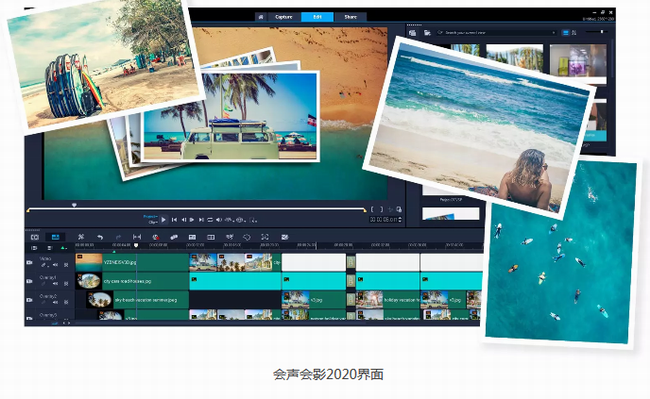Open the pan and zoom tool
The width and height of the screenshot is (650, 399).
click(265, 237)
